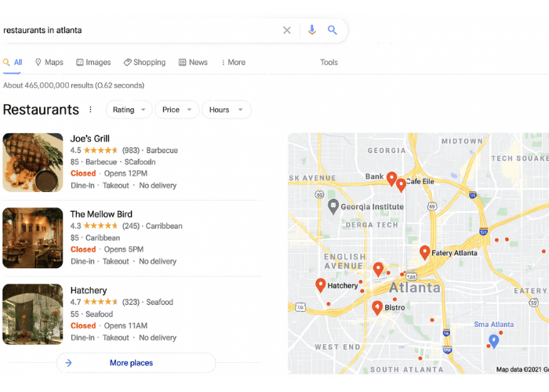Image resolution: width=549 pixels, height=392 pixels.
Task: Open the Images search tab
Action: click(x=93, y=62)
